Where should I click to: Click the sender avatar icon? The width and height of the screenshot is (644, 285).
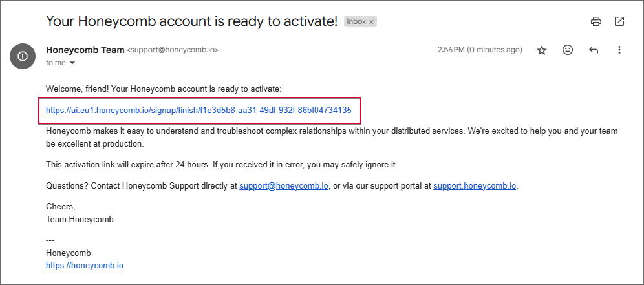23,56
